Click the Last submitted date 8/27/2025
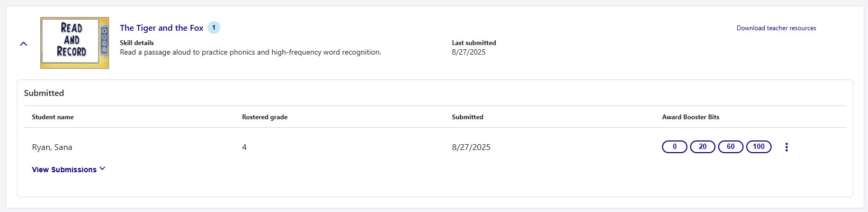868x212 pixels. [x=468, y=52]
